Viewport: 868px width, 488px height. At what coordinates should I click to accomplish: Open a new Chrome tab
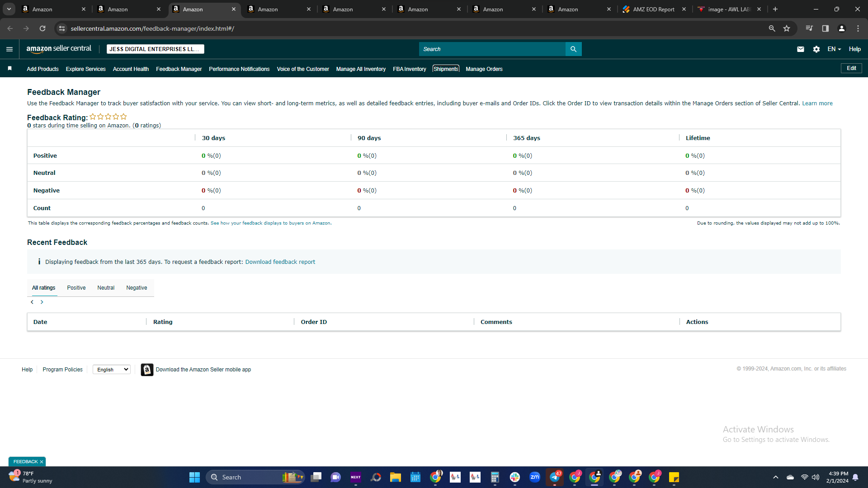click(775, 9)
